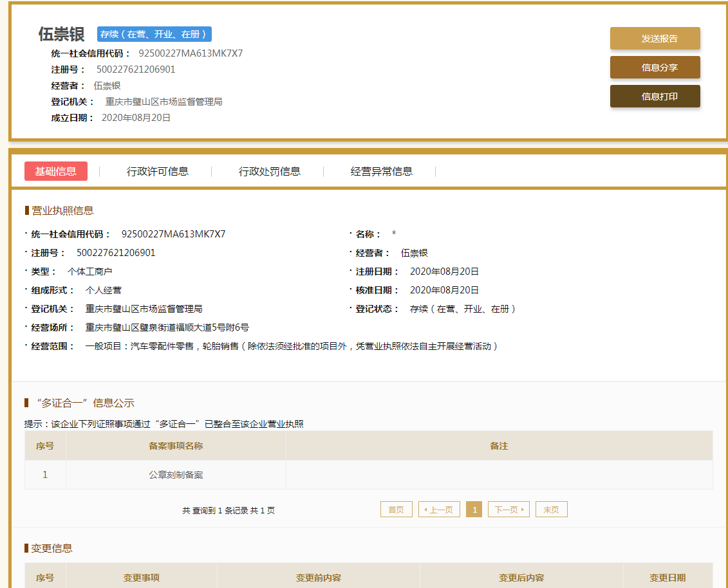
Task: Click the 变更日期 column header
Action: click(667, 577)
